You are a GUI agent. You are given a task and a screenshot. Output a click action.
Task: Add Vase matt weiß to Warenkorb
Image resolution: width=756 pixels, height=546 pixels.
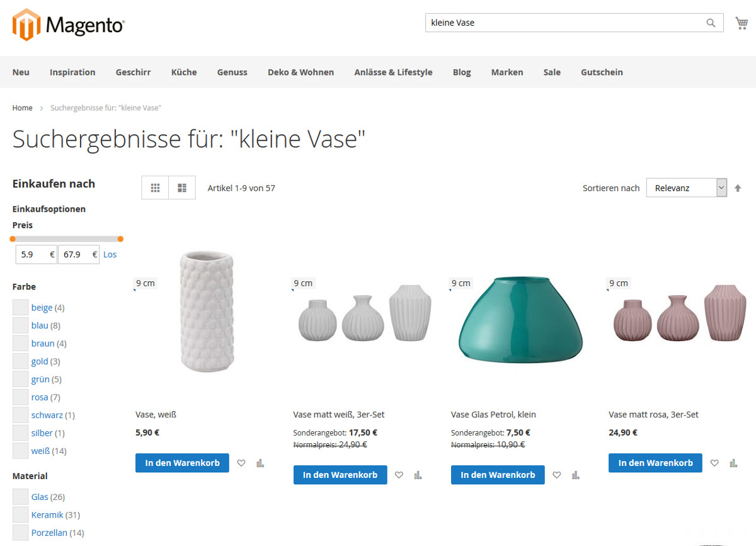(340, 475)
